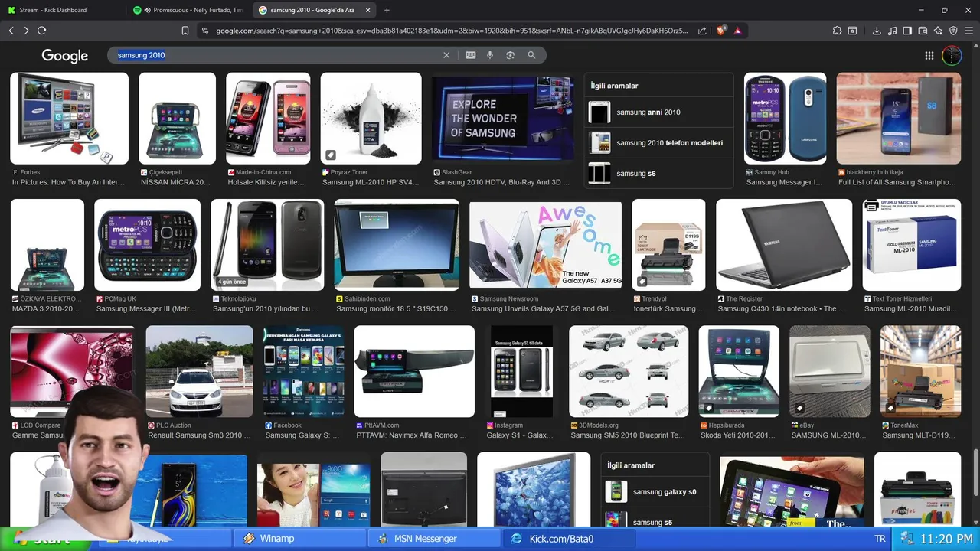Image resolution: width=980 pixels, height=551 pixels.
Task: Submit search with magnifying glass icon
Action: (531, 55)
